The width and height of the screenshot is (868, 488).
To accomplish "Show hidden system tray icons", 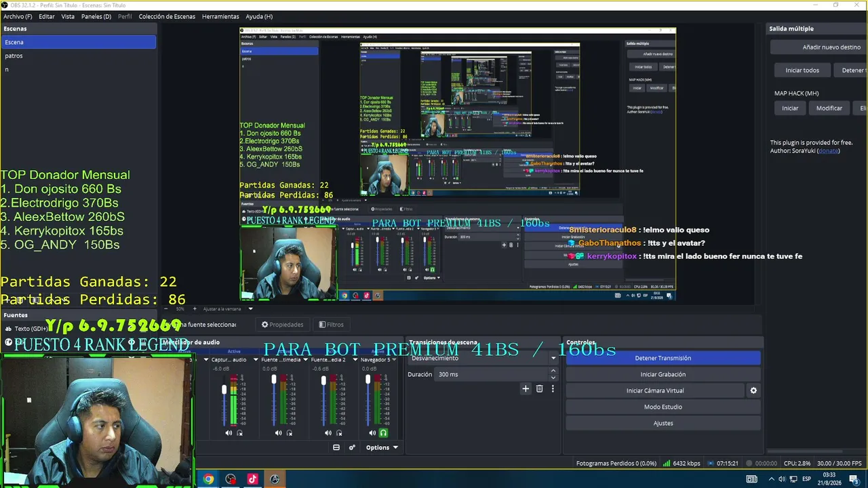I will [x=771, y=479].
